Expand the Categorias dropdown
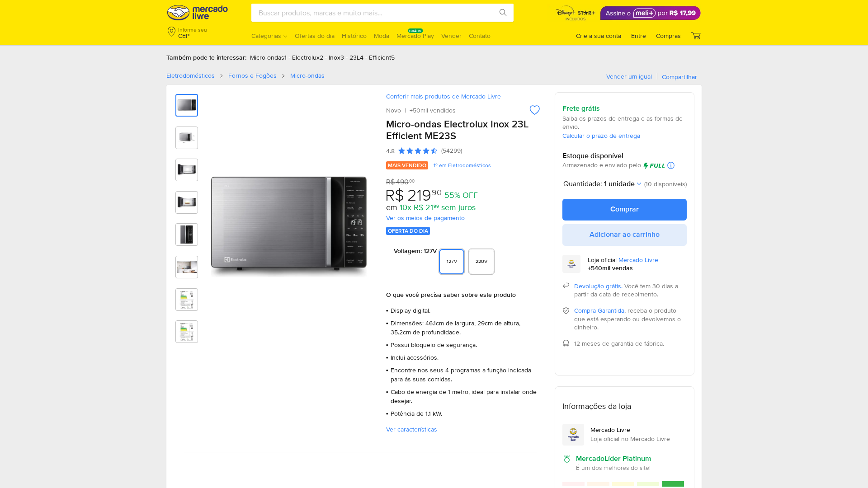 tap(269, 36)
